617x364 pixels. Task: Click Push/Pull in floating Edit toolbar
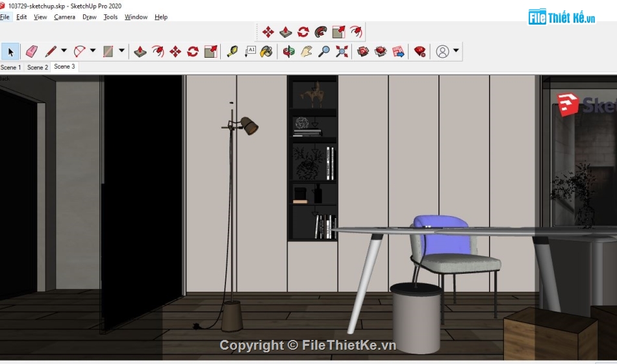coord(286,32)
